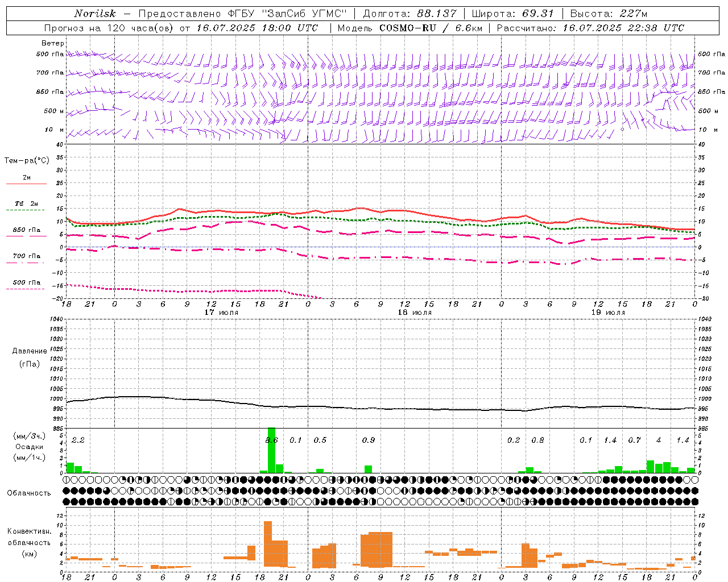Image resolution: width=728 pixels, height=582 pixels.
Task: Click the '0.7' precipitation amount
Action: (634, 440)
